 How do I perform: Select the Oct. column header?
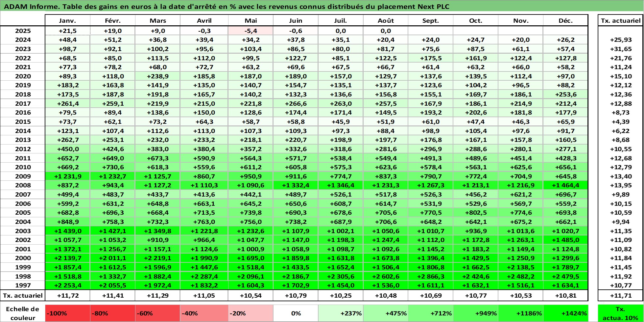[x=476, y=20]
